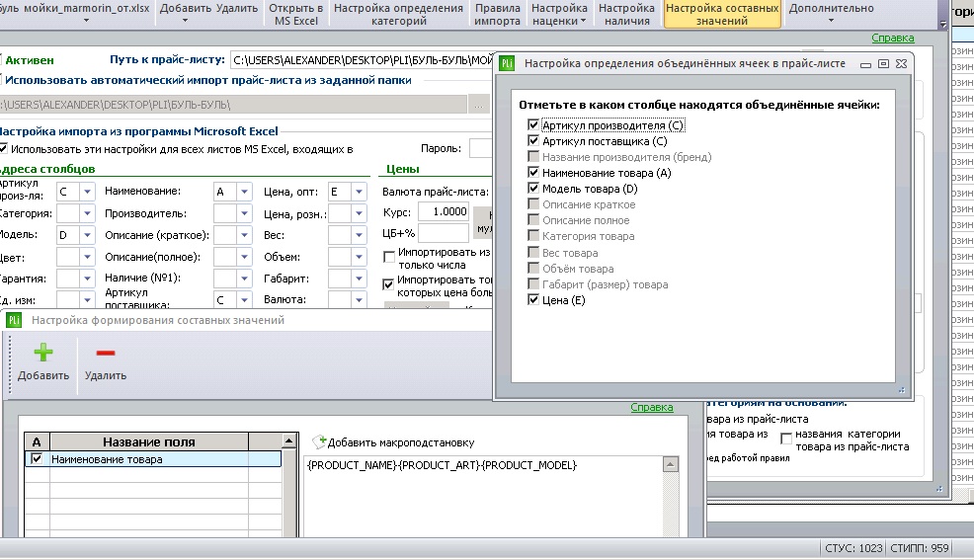This screenshot has width=974, height=560.
Task: Open Габарит column dropdown
Action: click(359, 279)
